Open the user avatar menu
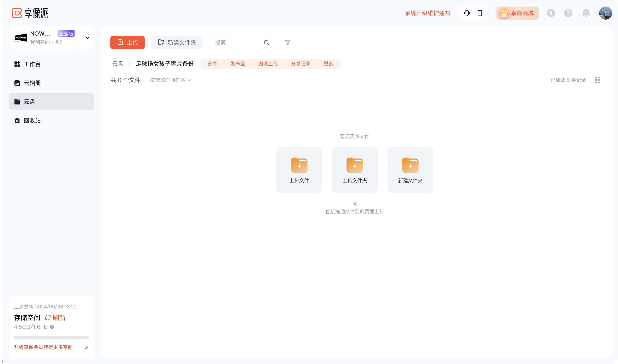 (x=606, y=13)
